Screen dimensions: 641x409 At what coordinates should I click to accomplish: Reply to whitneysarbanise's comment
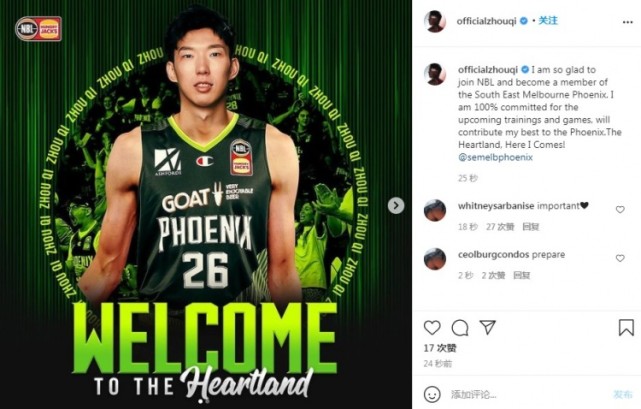coord(531,227)
